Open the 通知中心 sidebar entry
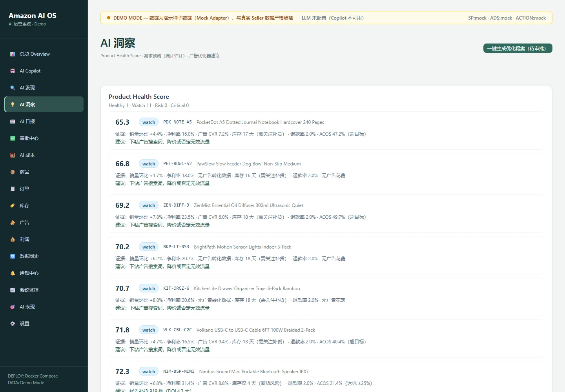565x392 pixels. click(44, 273)
